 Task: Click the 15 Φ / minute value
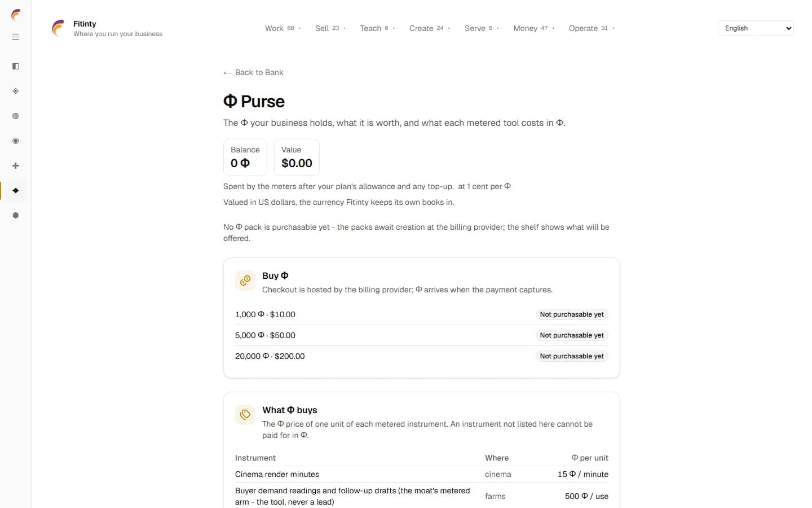(x=583, y=474)
